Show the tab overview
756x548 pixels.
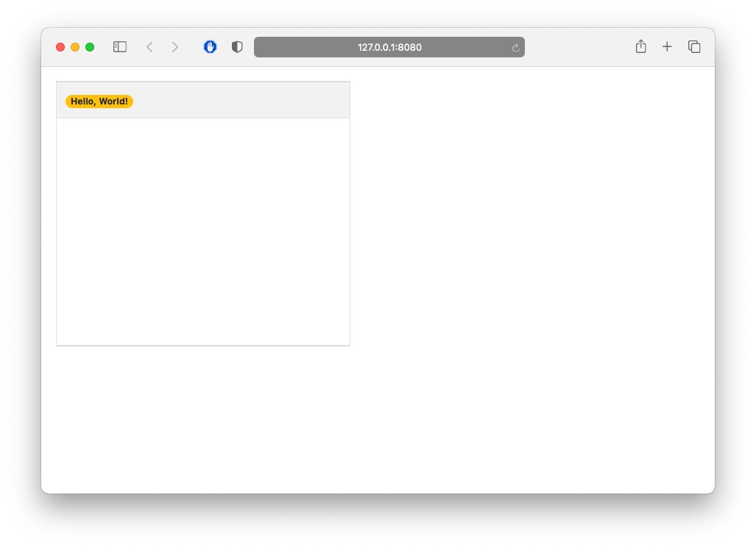coord(694,47)
